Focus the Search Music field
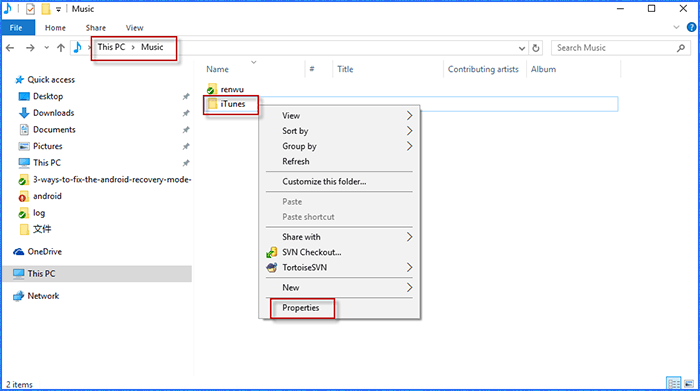700x391 pixels. pos(621,48)
